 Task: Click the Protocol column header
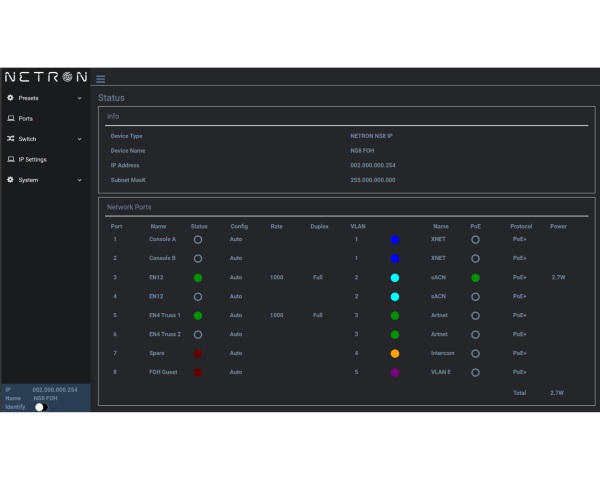pos(521,226)
